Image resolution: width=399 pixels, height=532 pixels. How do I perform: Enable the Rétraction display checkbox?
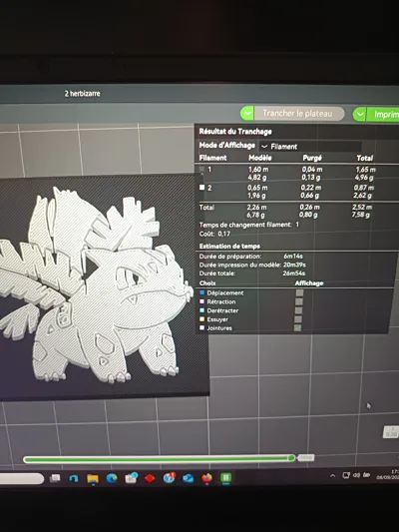tap(299, 301)
